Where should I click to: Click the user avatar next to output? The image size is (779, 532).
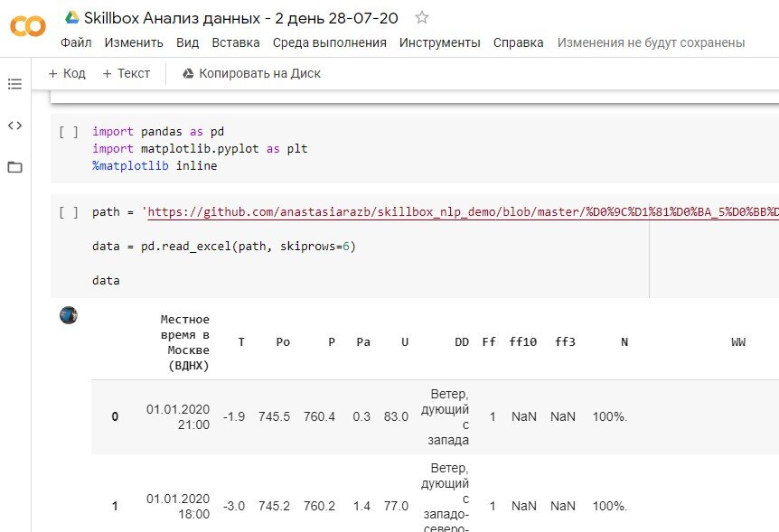(69, 315)
